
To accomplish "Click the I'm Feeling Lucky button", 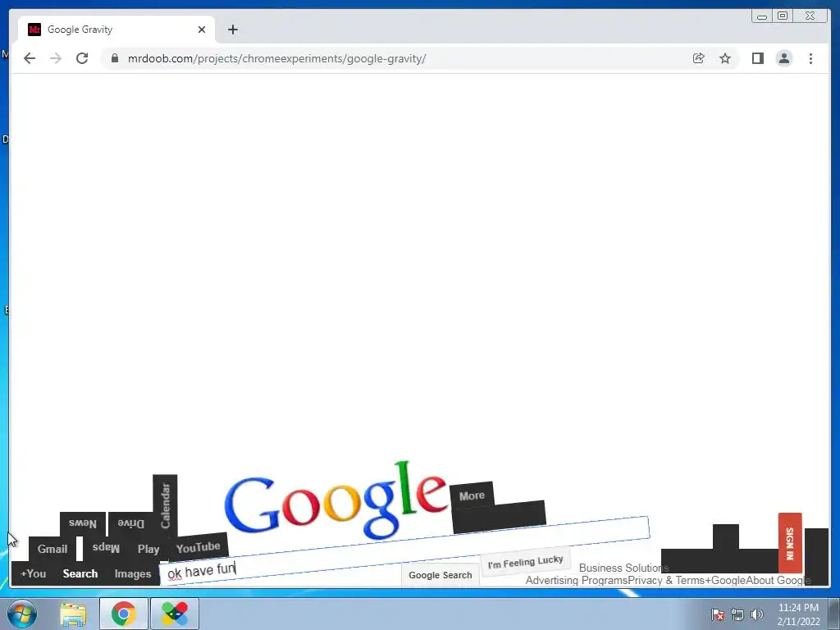I will click(x=526, y=562).
